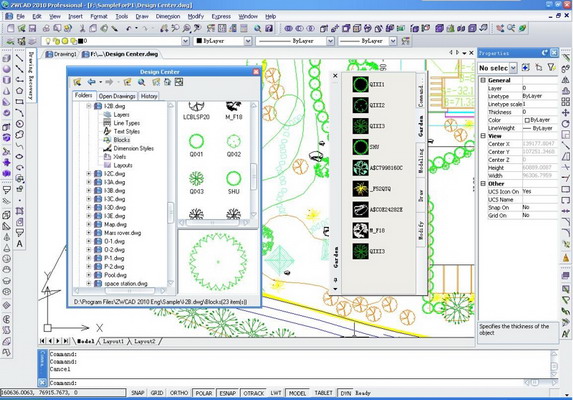Close the Design Center window
Screen dimensions: 573x400
coord(256,72)
